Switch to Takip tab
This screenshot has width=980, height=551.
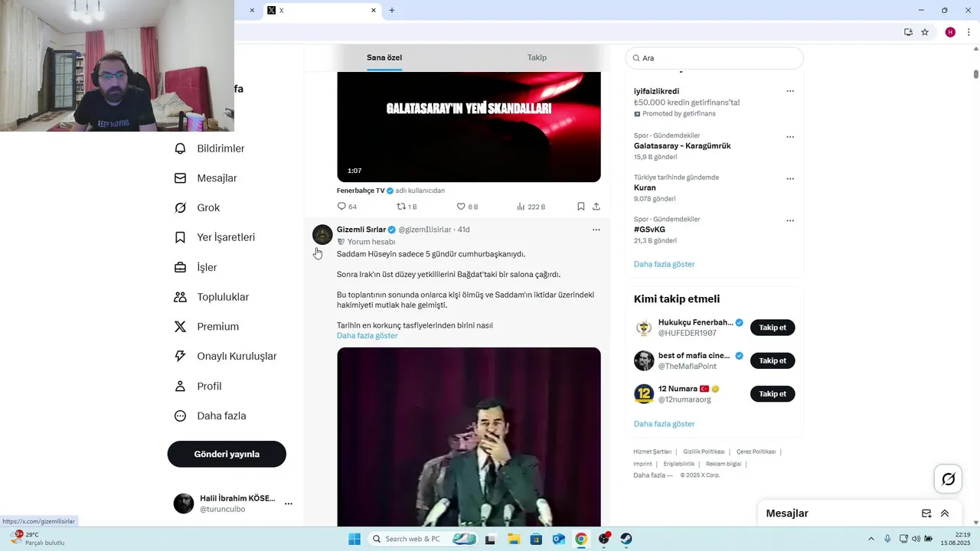537,58
